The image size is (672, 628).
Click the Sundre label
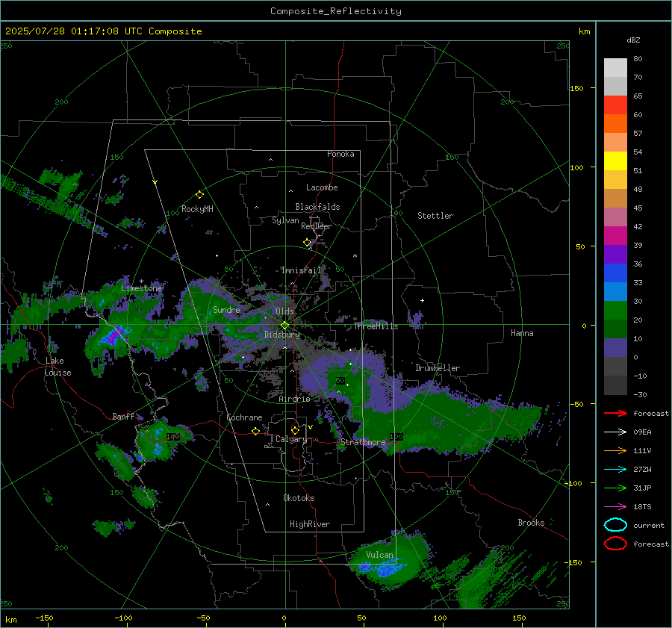[x=226, y=310]
